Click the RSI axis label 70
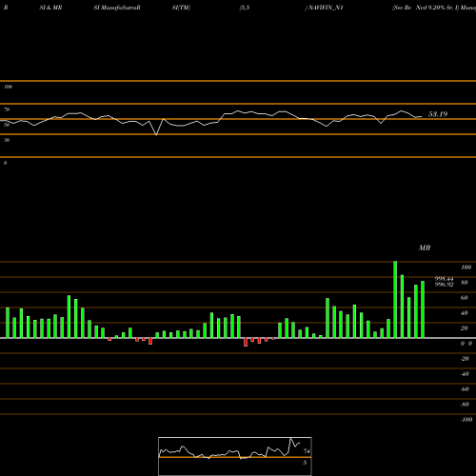The image size is (476, 476). [x=7, y=109]
